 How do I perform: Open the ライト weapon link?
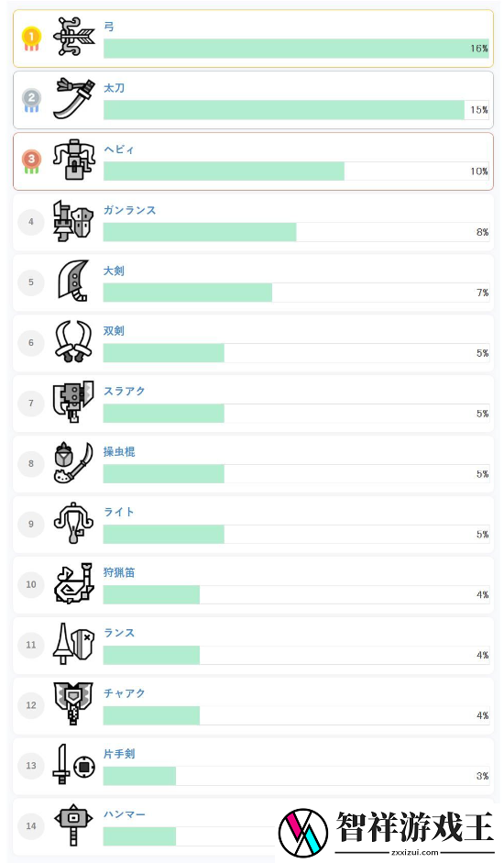click(x=119, y=512)
